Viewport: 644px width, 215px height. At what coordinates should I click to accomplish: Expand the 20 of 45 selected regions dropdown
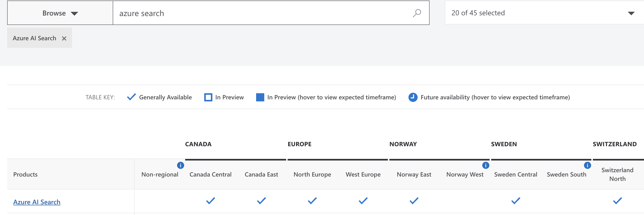tap(544, 13)
